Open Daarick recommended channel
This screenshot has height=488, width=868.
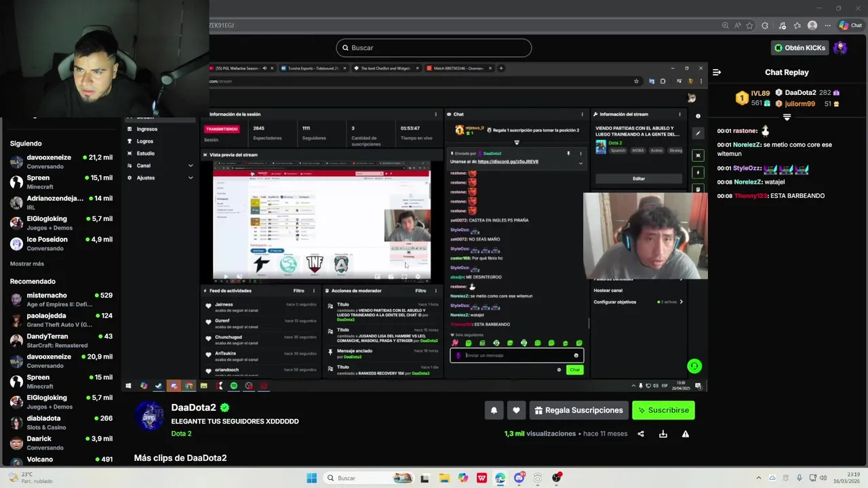61,443
